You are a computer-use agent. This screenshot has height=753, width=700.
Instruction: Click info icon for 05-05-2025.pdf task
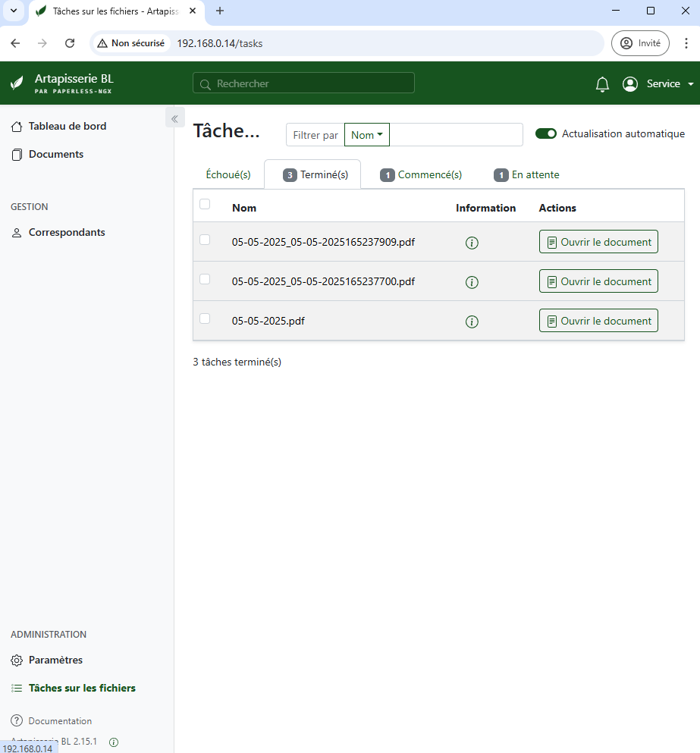(x=472, y=322)
